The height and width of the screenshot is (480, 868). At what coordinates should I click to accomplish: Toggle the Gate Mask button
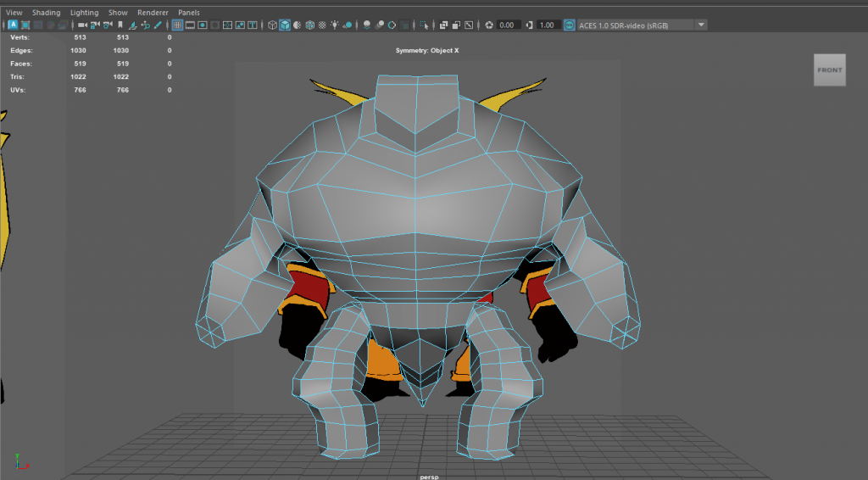click(214, 25)
